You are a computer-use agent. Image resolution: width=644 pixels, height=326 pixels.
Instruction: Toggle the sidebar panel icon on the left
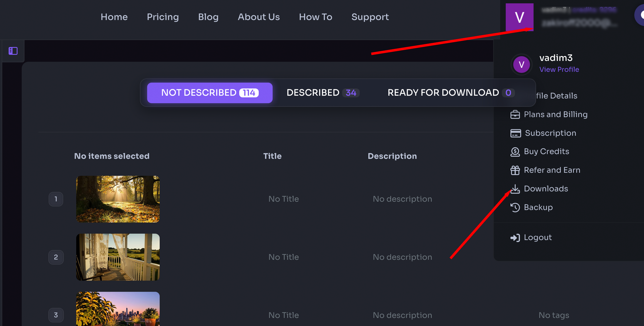(13, 51)
